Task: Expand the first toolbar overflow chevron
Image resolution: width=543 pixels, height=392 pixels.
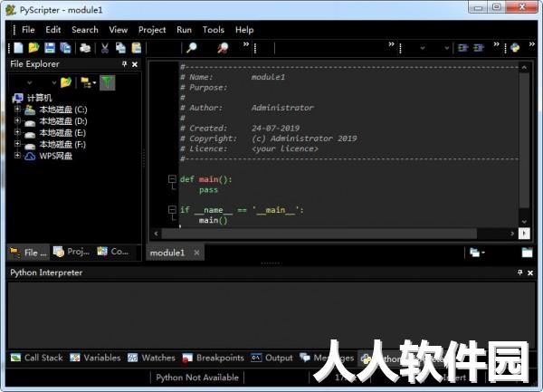Action: (246, 44)
